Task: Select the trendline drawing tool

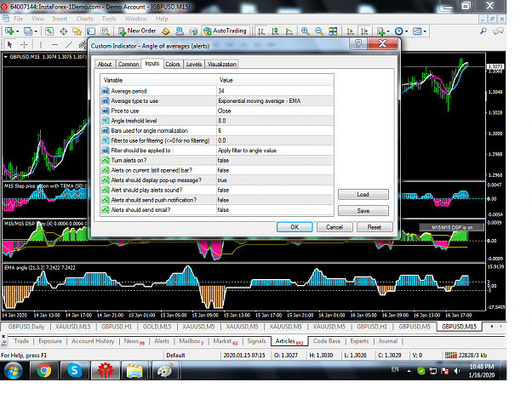Action: [69, 44]
